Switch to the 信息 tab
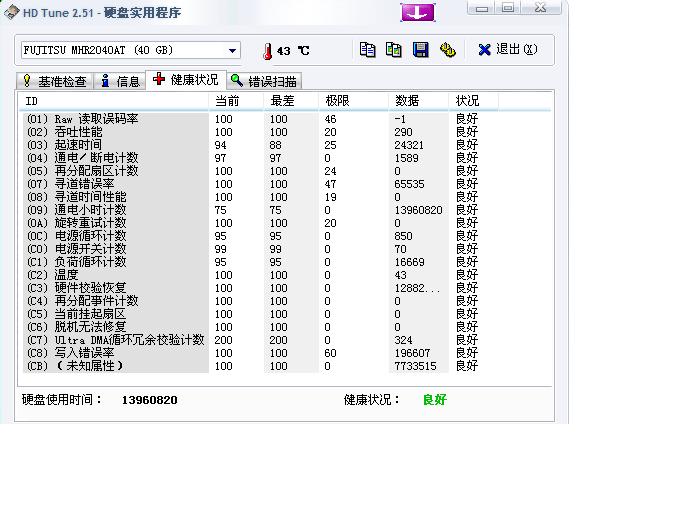 click(x=121, y=81)
